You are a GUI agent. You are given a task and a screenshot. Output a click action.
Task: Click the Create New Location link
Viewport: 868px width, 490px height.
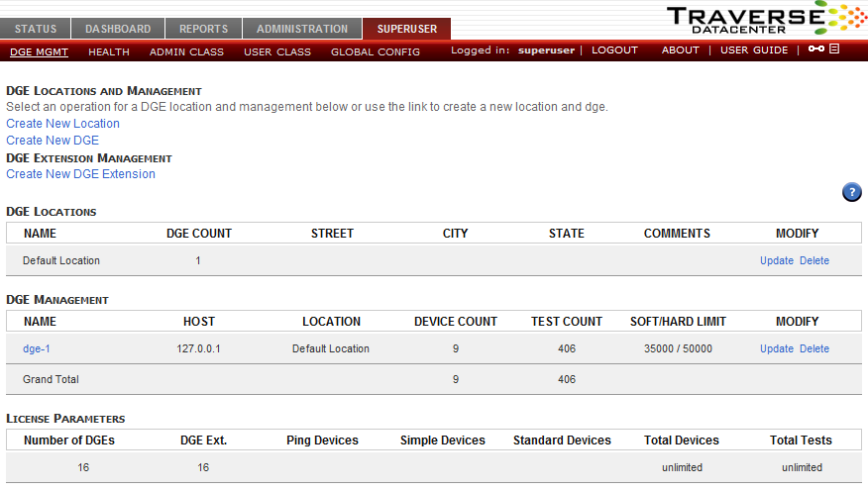(x=62, y=124)
